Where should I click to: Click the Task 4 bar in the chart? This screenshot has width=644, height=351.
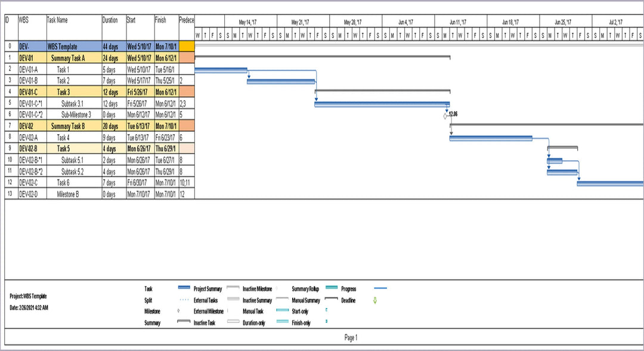pos(490,138)
